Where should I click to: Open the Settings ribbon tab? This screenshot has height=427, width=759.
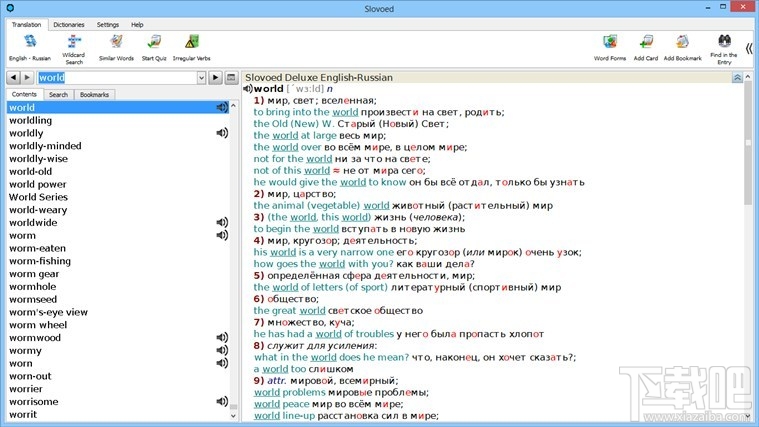(108, 23)
